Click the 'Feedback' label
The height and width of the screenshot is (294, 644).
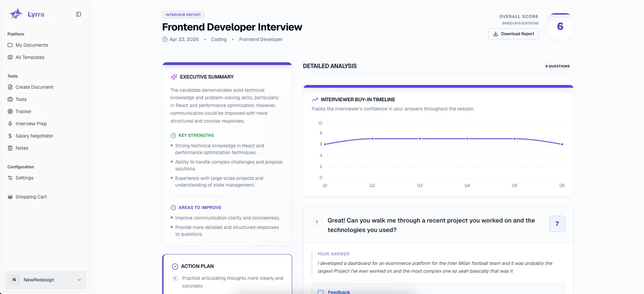point(339,292)
